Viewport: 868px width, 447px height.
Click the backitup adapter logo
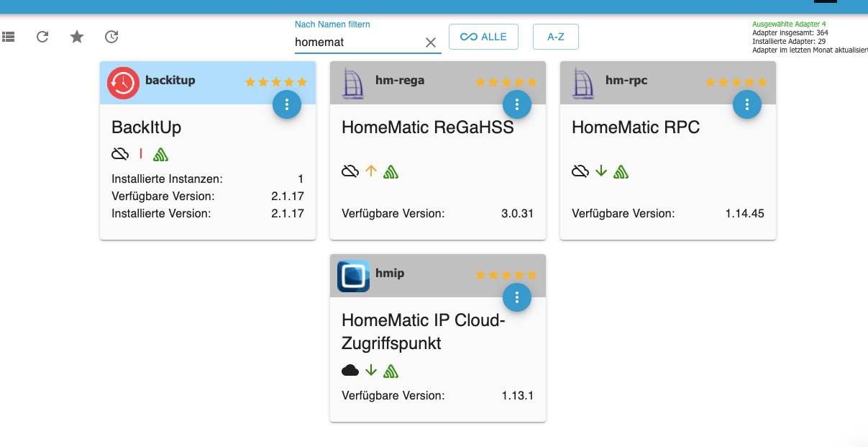(x=123, y=83)
